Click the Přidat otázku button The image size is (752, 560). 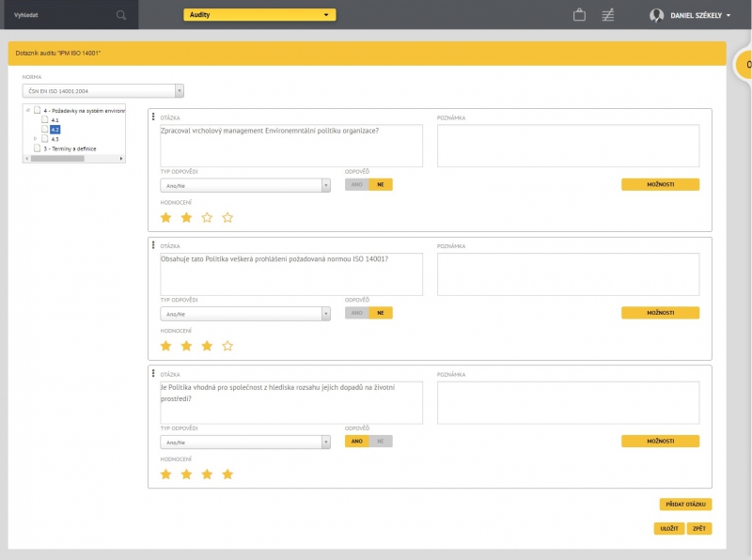(685, 505)
